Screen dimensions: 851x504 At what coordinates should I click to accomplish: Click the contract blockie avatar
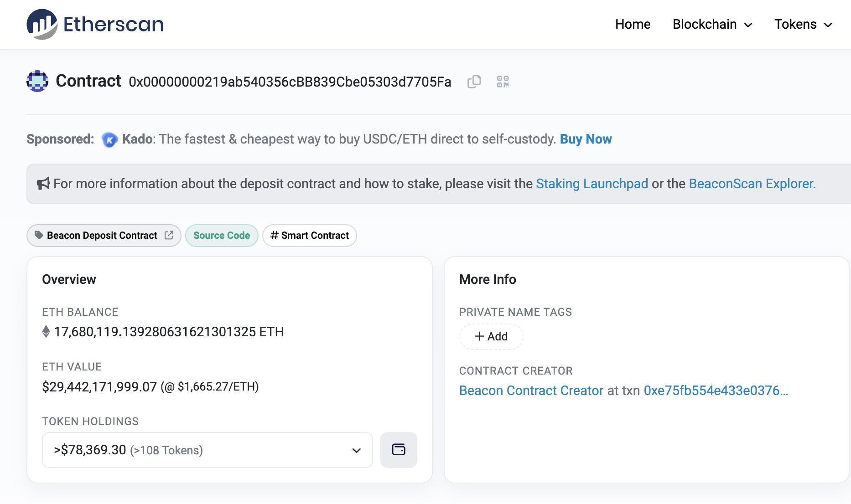(37, 81)
